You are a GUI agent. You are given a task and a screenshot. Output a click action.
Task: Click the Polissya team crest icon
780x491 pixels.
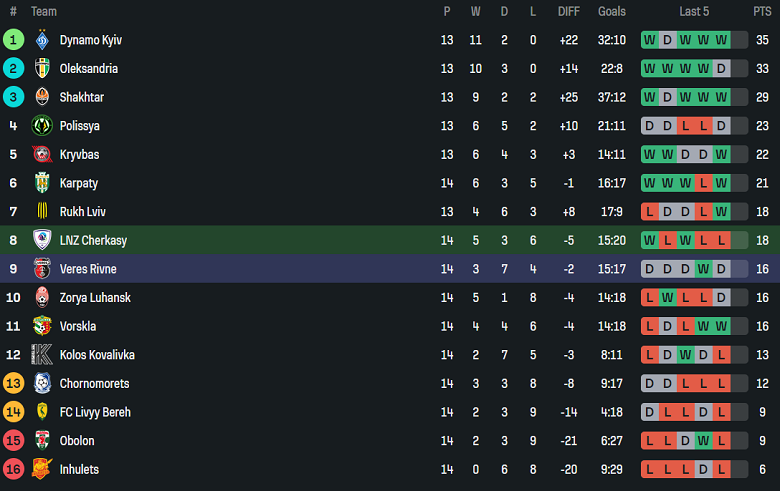point(42,126)
